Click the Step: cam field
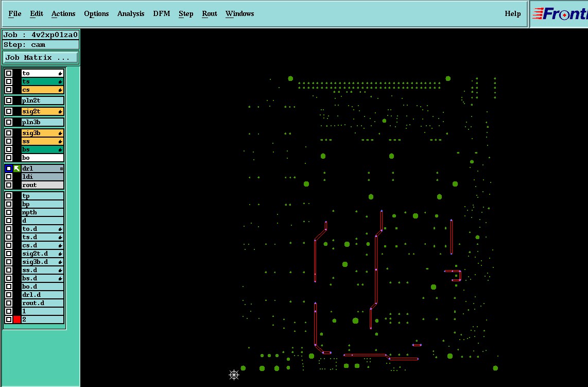The width and height of the screenshot is (588, 387). pos(41,45)
